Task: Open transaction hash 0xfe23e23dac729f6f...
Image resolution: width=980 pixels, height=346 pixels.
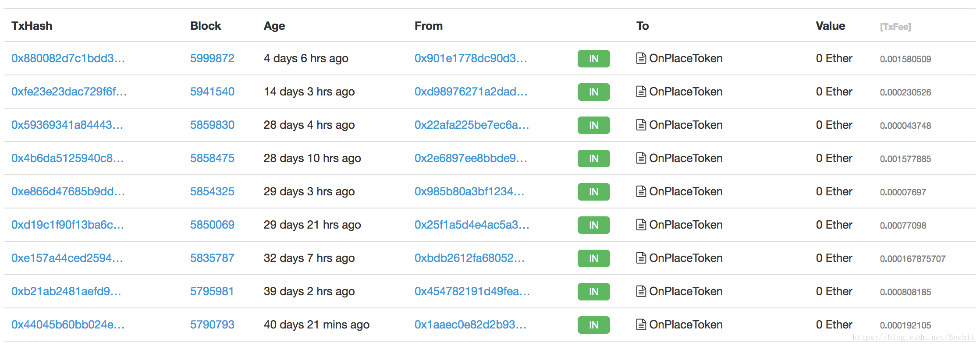Action: click(69, 92)
